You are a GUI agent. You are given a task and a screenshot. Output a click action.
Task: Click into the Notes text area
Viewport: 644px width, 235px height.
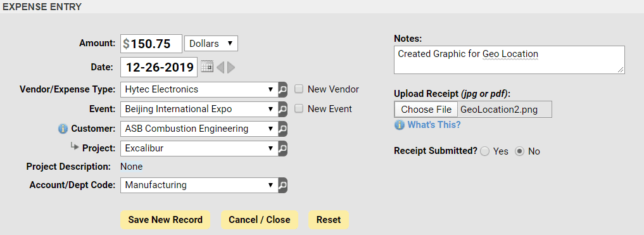pyautogui.click(x=509, y=60)
